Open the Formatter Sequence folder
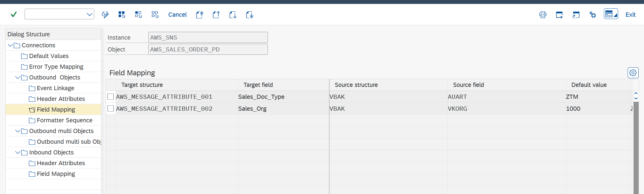This screenshot has width=644, height=194. click(65, 120)
